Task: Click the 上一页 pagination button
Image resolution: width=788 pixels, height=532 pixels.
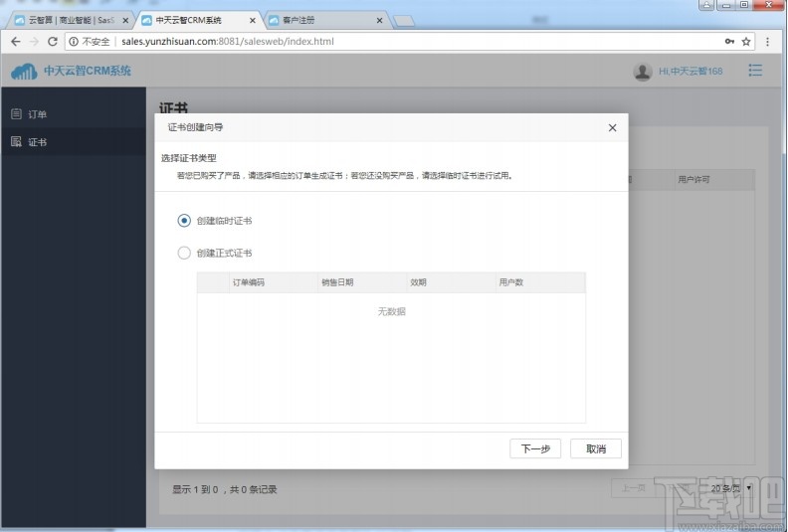Action: [x=633, y=488]
